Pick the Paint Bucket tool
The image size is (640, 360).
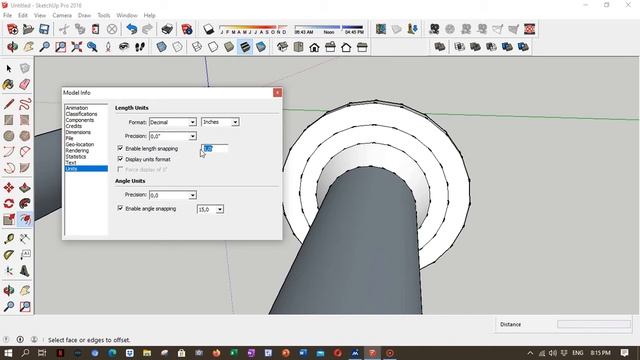[9, 84]
